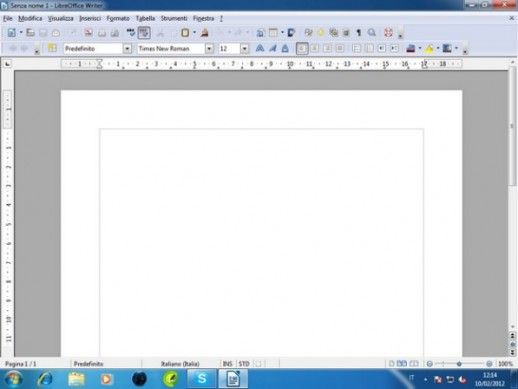518x389 pixels.
Task: Expand the Predefinito paragraph style dropdown
Action: [x=127, y=49]
